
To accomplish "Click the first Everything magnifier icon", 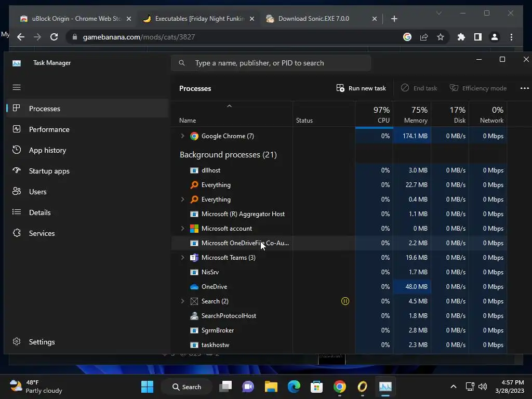I will (194, 185).
